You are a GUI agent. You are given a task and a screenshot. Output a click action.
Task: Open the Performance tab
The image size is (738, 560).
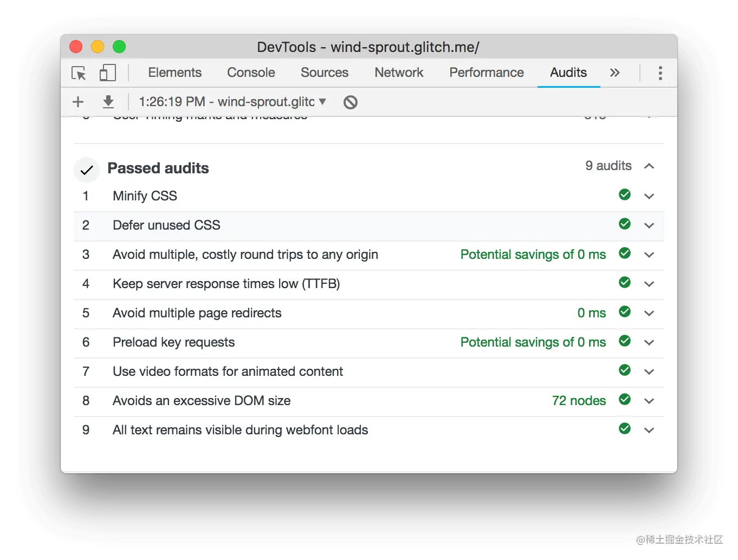pos(487,73)
